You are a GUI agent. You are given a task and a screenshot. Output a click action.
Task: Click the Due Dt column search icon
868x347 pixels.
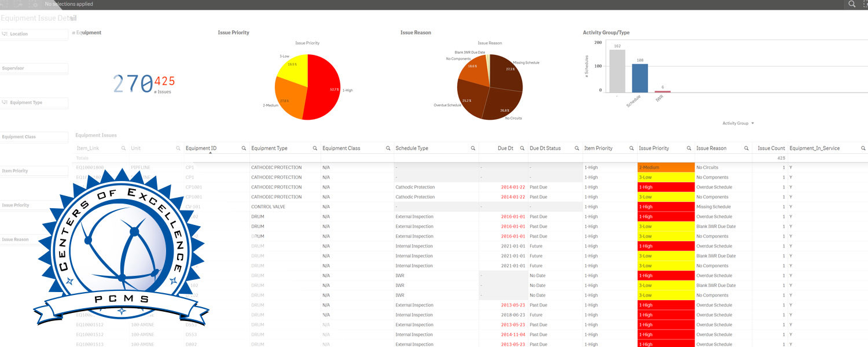521,149
